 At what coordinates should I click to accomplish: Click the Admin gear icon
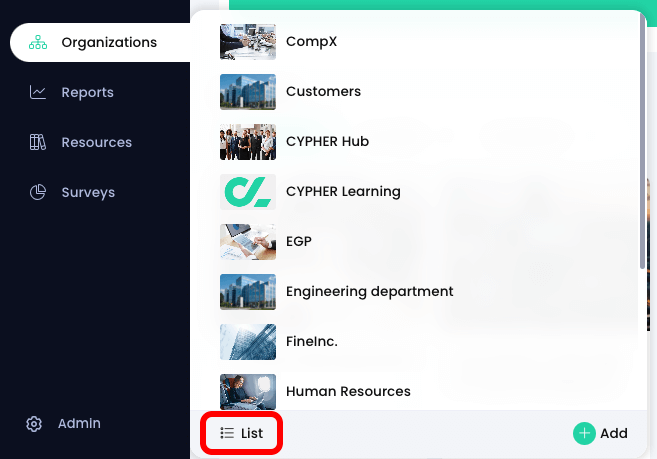(x=34, y=424)
